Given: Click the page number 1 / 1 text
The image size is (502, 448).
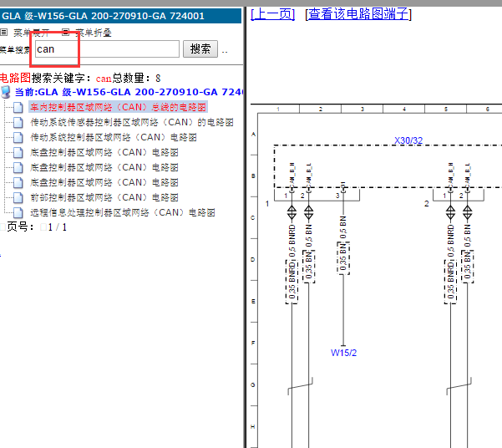Looking at the screenshot, I should point(58,227).
